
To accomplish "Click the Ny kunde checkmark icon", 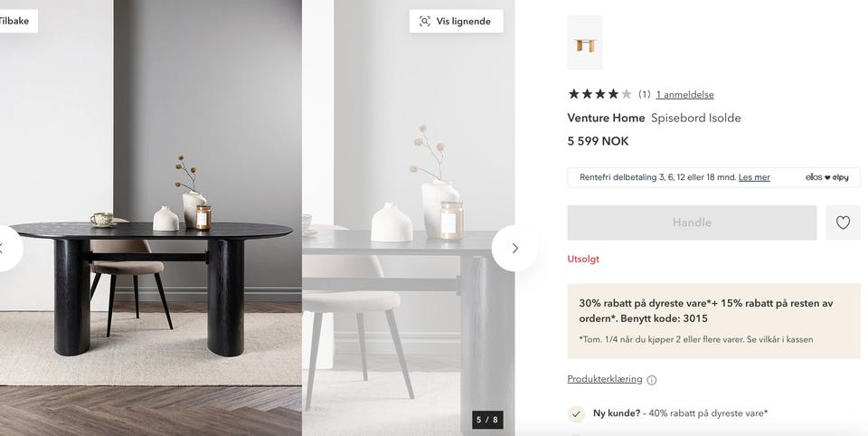I will 576,414.
